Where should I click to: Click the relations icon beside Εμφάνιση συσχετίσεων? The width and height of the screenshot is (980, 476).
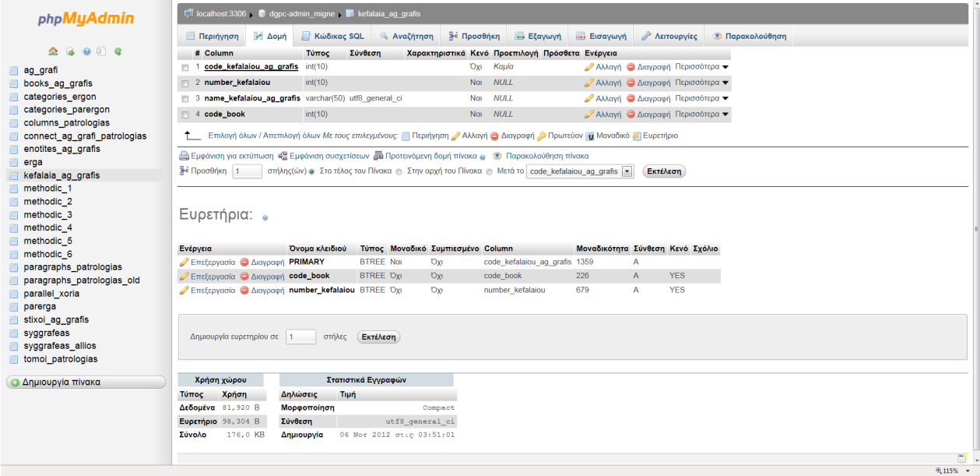tap(283, 156)
